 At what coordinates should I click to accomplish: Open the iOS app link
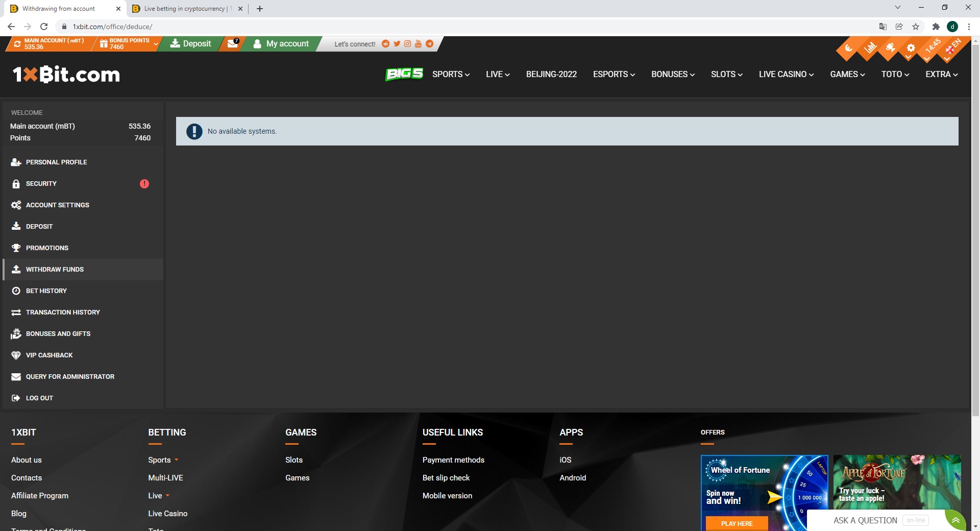pos(565,460)
